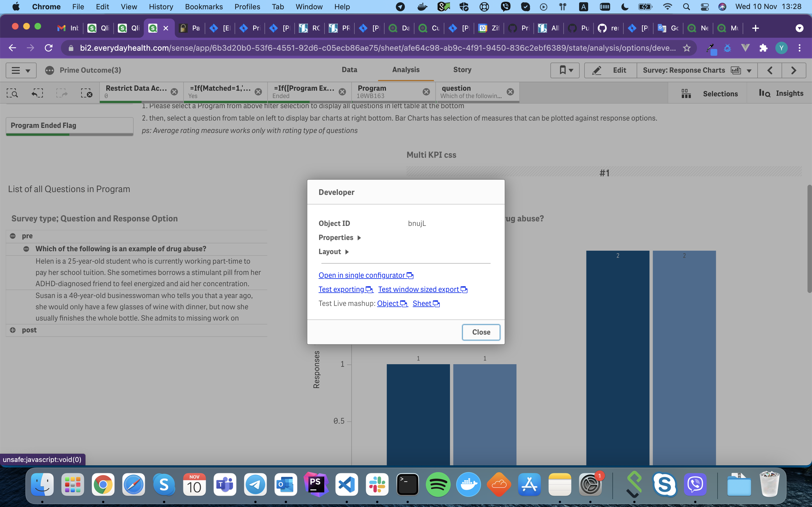
Task: Open the Selections tool
Action: point(710,94)
